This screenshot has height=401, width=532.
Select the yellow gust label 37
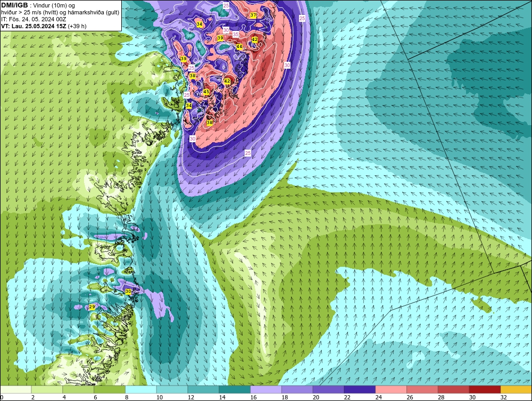tap(253, 15)
